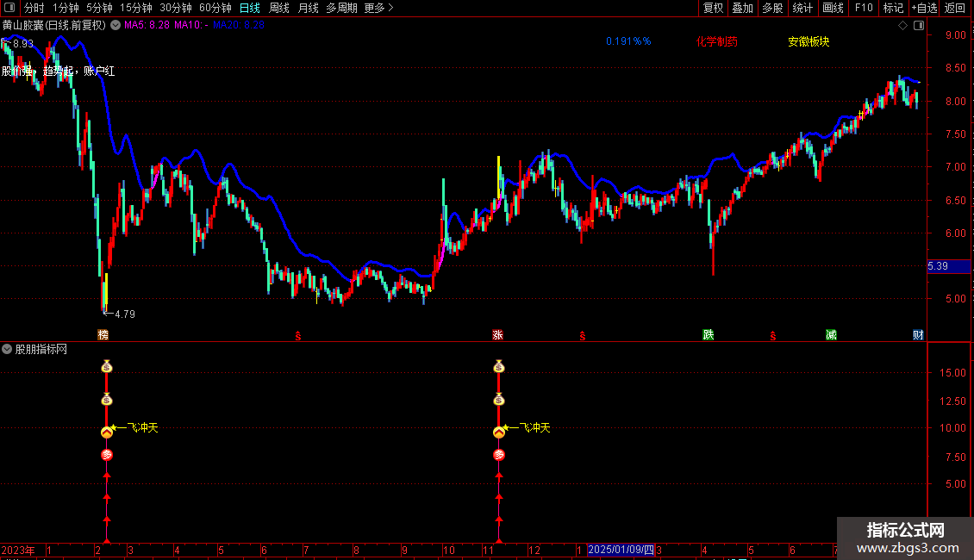This screenshot has height=560, width=974.
Task: Click November 一飞冲天 signal label
Action: tap(529, 428)
